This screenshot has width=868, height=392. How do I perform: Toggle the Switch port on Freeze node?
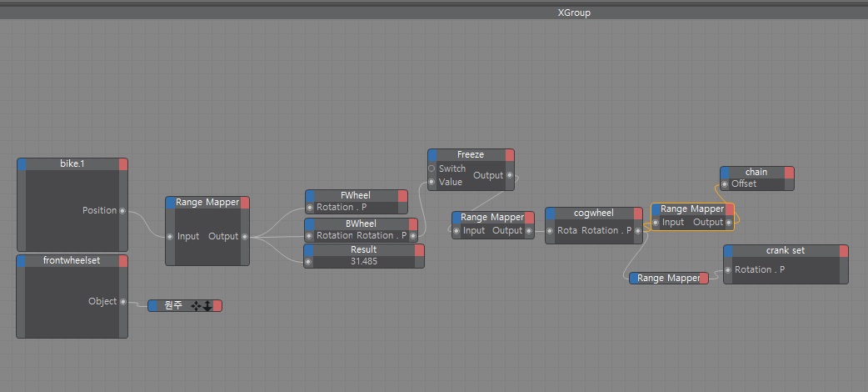432,168
